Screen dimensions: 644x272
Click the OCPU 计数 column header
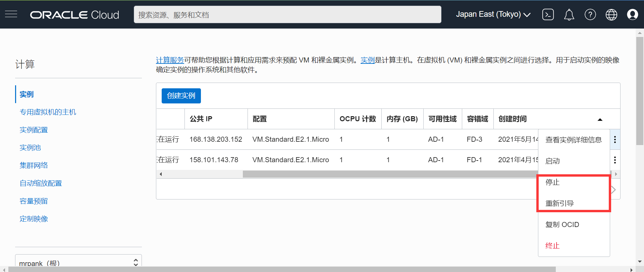[x=358, y=119]
